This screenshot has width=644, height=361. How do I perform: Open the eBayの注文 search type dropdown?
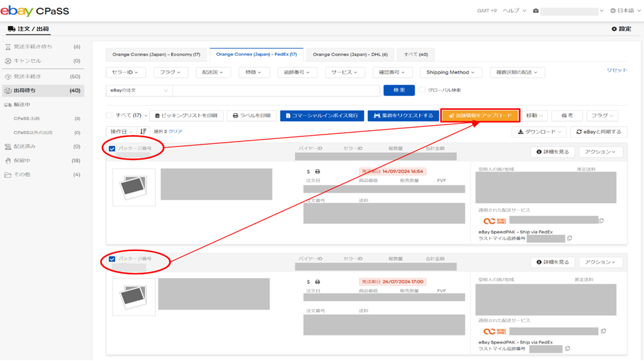(139, 90)
